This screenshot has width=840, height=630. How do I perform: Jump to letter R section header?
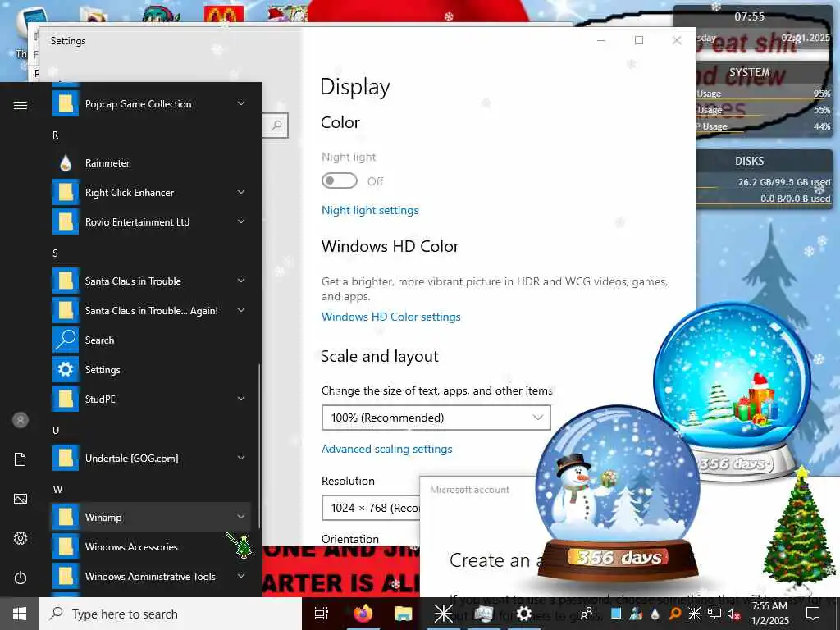tap(55, 135)
